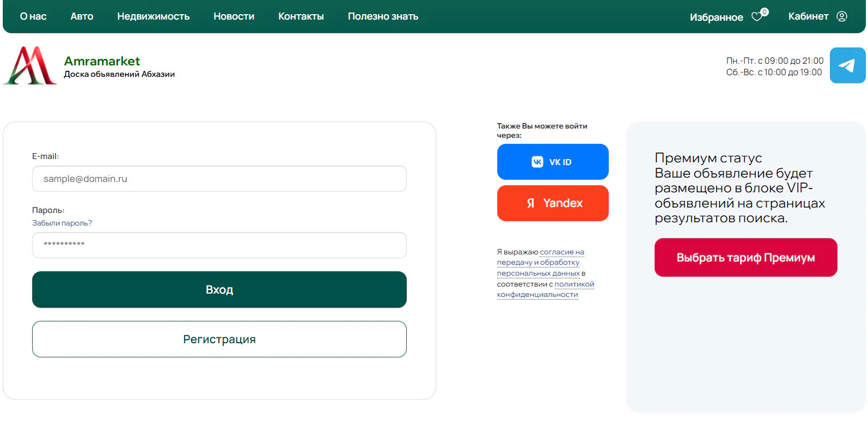Click the Yandex Я logo
The height and width of the screenshot is (438, 868).
pos(530,203)
